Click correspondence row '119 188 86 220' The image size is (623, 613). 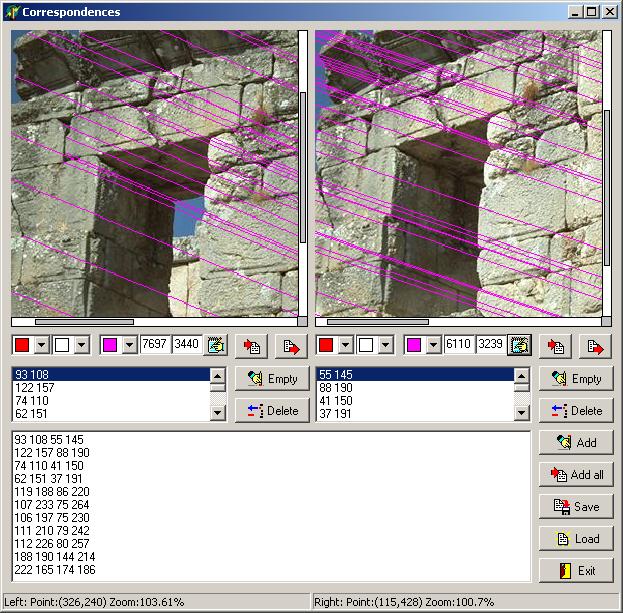coord(52,492)
